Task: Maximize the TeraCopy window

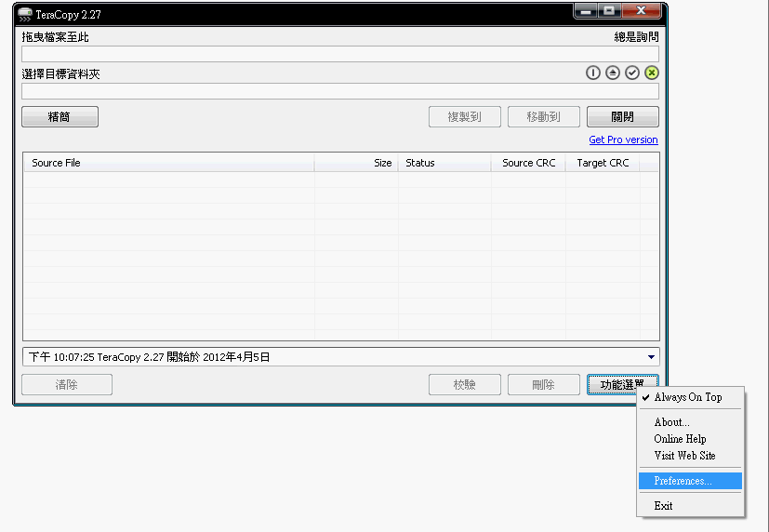Action: (x=609, y=11)
